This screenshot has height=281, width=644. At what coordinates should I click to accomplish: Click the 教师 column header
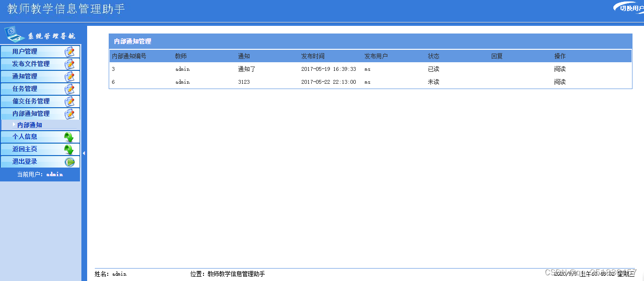(x=181, y=56)
